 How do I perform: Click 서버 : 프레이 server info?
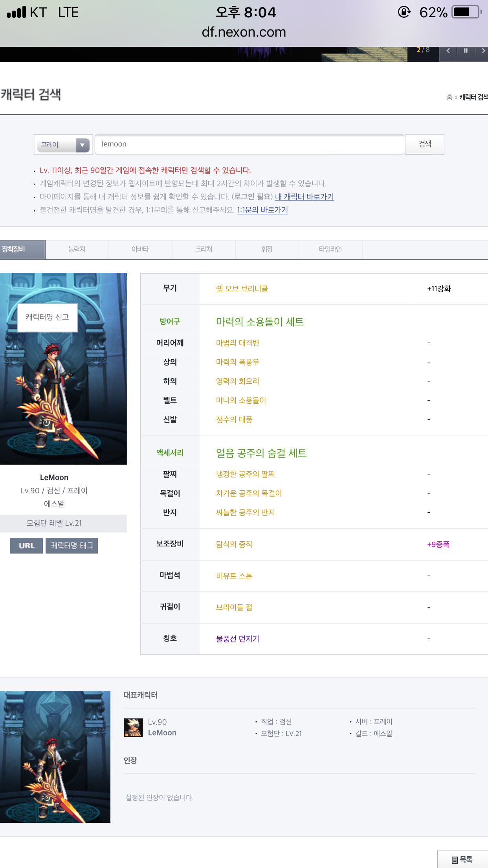coord(374,722)
